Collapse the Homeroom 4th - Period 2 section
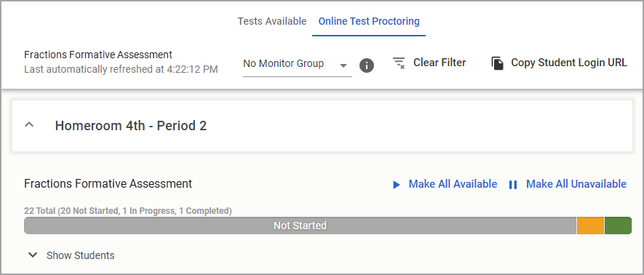The width and height of the screenshot is (644, 275). pyautogui.click(x=29, y=125)
